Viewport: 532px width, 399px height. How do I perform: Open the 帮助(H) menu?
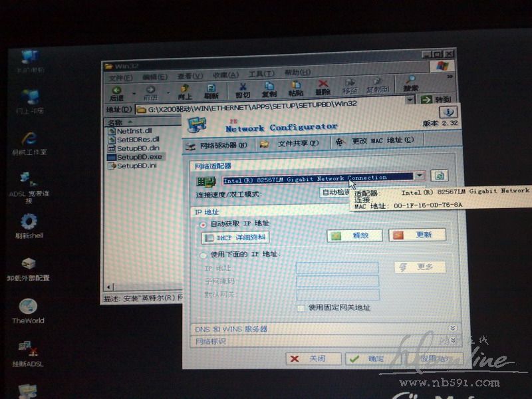coord(297,72)
